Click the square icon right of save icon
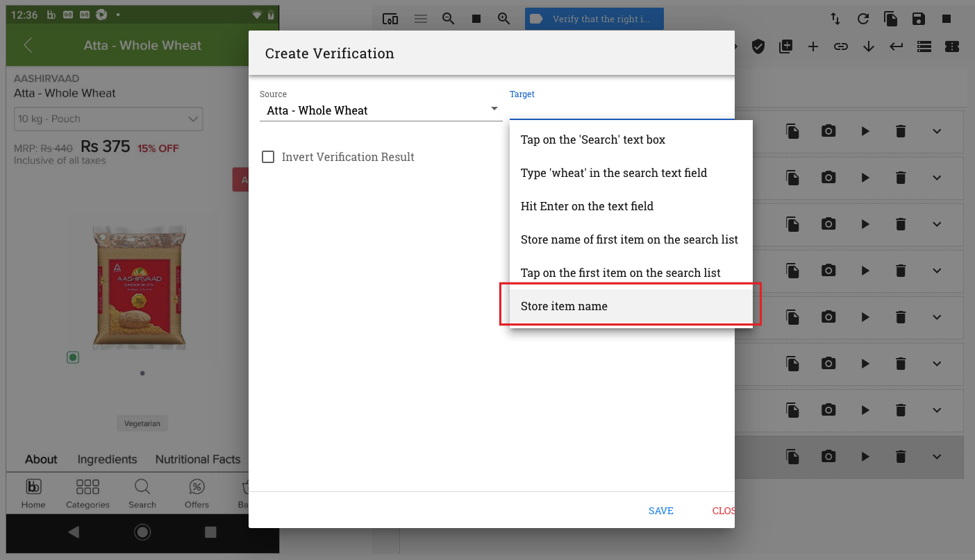The width and height of the screenshot is (975, 560). [x=947, y=19]
